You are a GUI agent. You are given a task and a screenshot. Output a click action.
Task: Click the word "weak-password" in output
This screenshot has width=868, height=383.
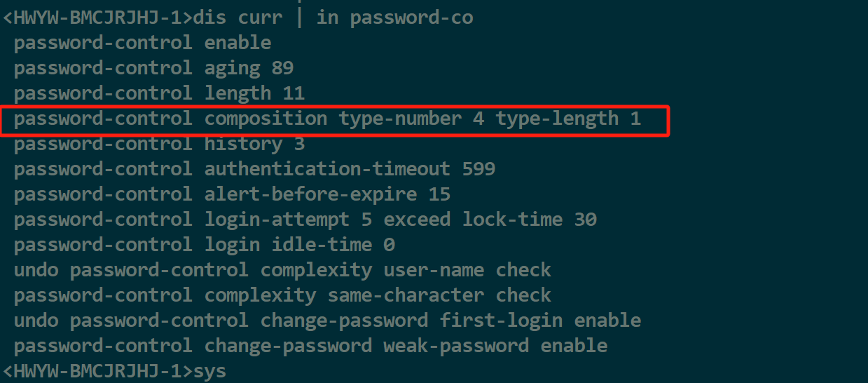(x=456, y=346)
